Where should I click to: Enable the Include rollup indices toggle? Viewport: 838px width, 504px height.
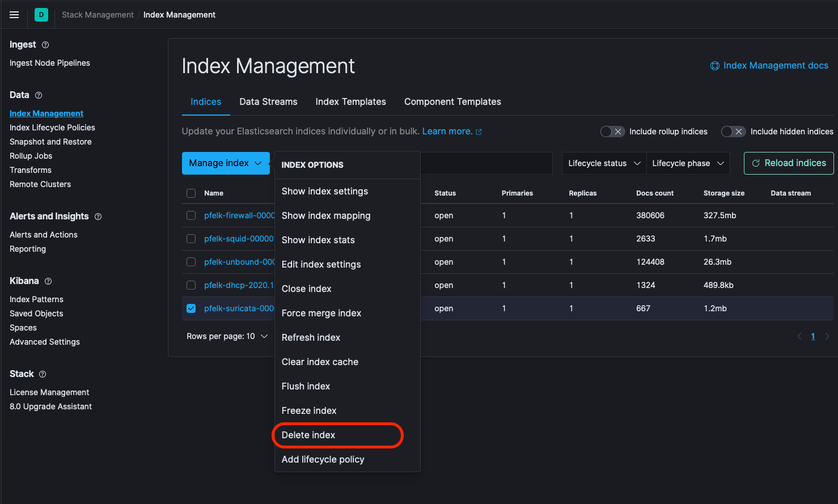point(612,131)
